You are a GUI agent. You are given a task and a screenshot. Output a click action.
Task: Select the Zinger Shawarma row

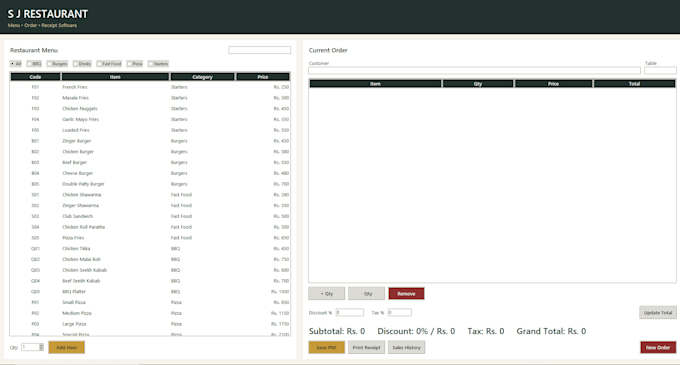click(150, 205)
